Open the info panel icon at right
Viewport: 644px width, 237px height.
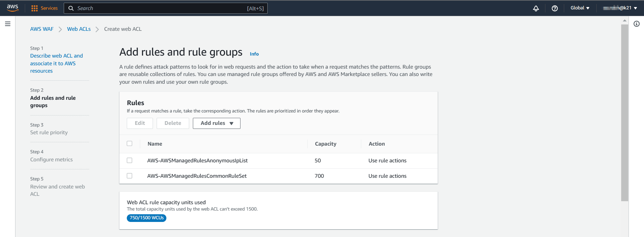pos(636,24)
